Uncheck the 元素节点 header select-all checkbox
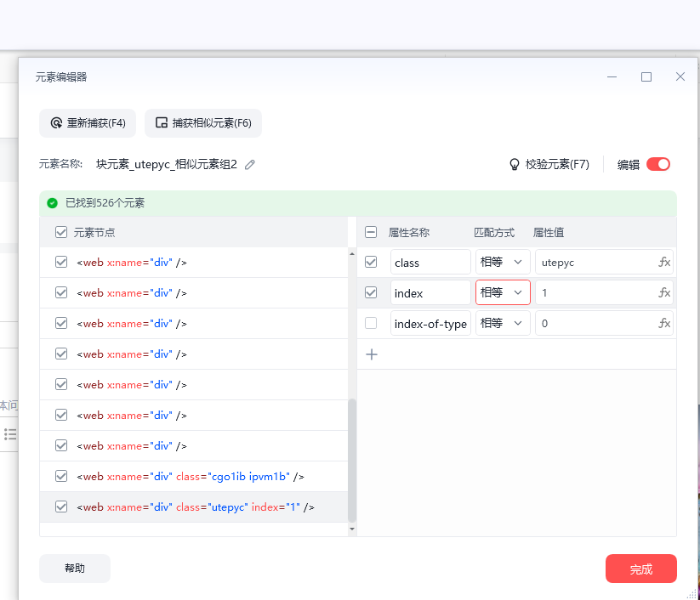The image size is (700, 600). click(61, 232)
